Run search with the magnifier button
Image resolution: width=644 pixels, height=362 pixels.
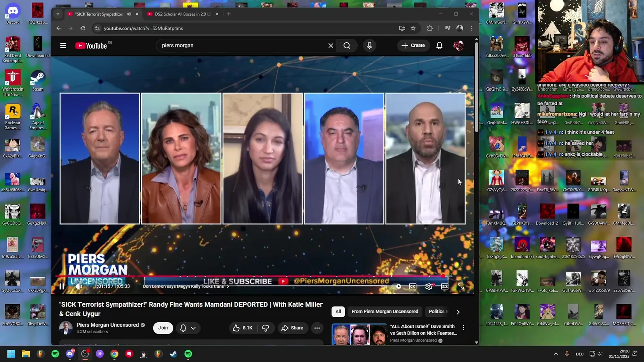click(347, 45)
